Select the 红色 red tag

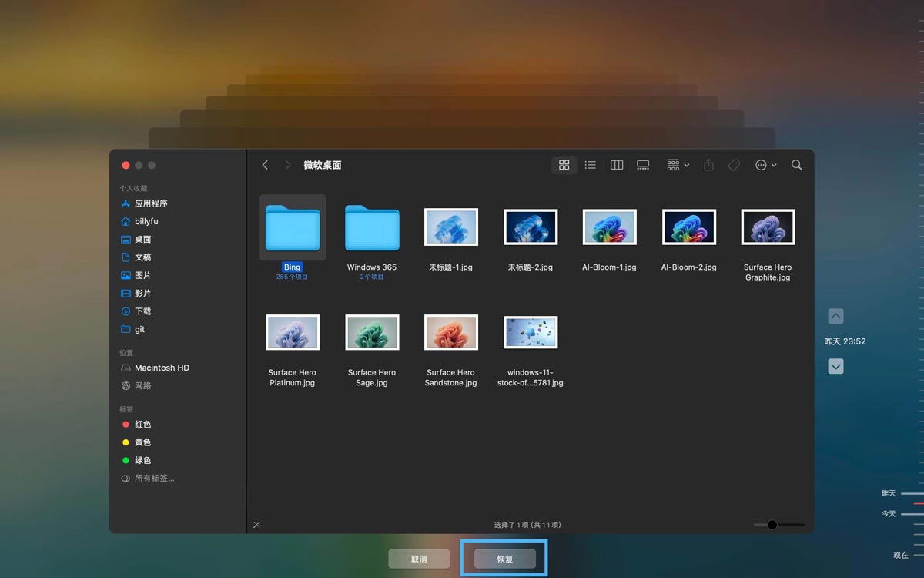[142, 425]
